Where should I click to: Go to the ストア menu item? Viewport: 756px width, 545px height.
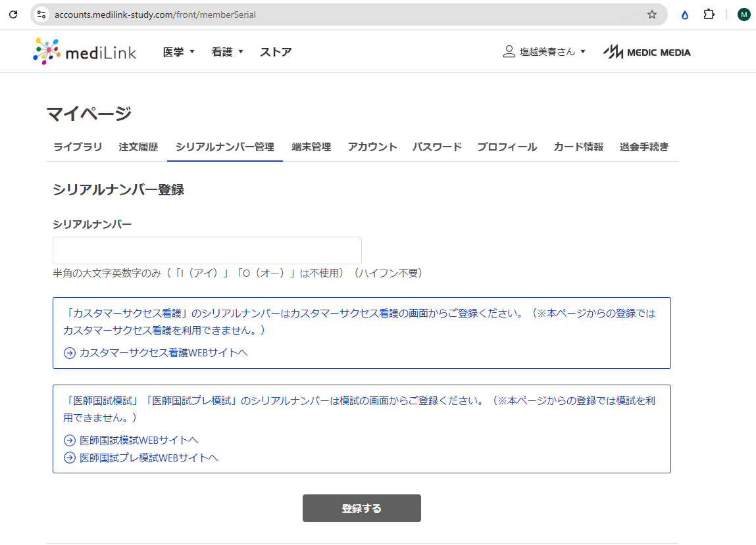point(276,52)
